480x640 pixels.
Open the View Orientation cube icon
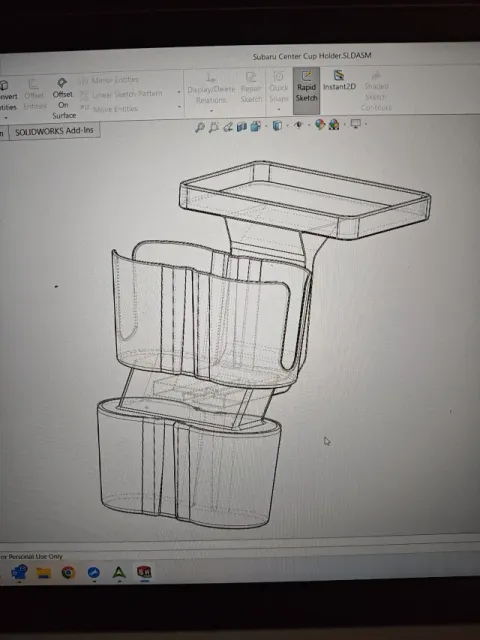pyautogui.click(x=256, y=126)
